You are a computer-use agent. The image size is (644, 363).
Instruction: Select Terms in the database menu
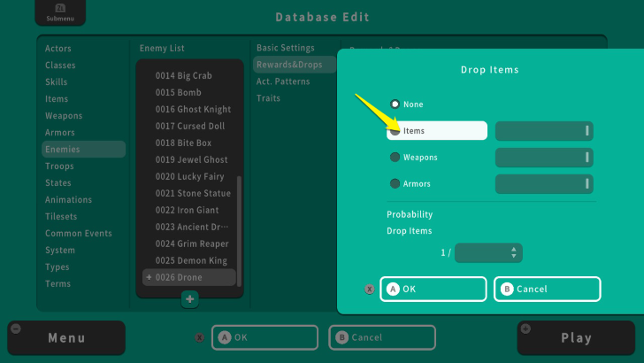[x=57, y=283]
